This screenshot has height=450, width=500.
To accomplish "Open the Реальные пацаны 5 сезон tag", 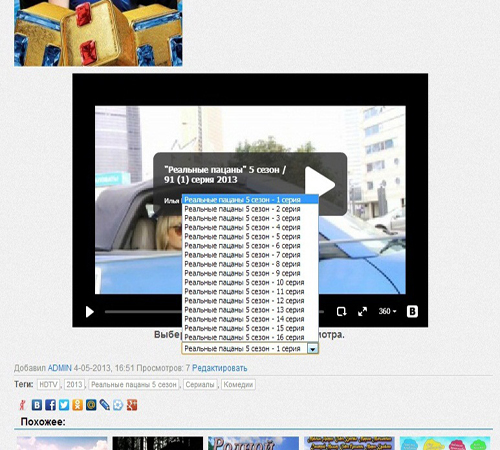I will (134, 385).
